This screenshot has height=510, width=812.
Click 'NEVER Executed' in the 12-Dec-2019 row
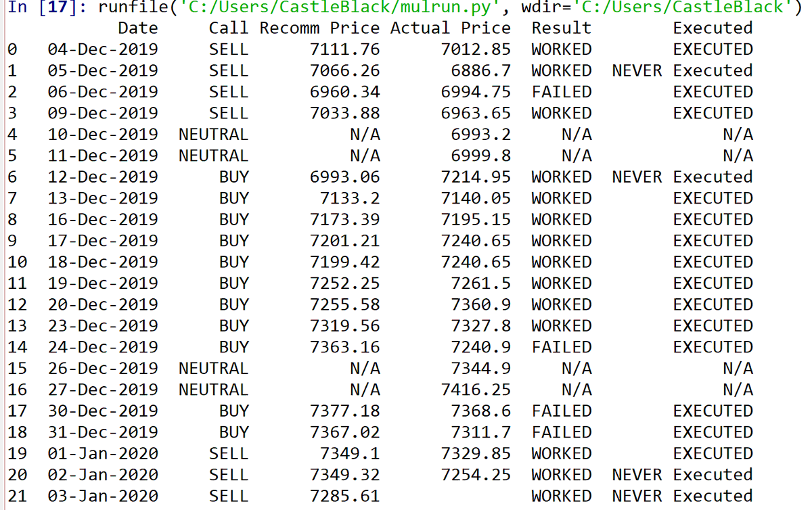pyautogui.click(x=683, y=177)
